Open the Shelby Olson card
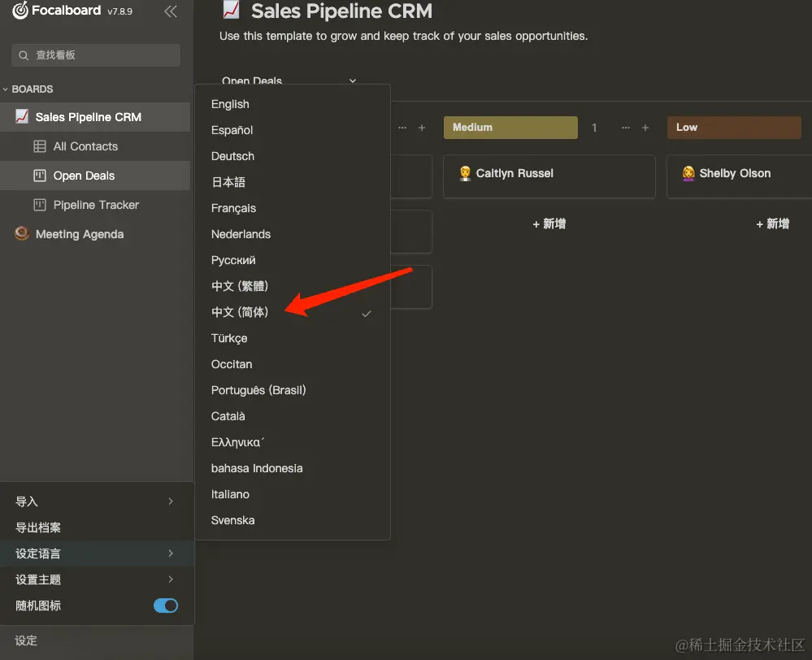 tap(740, 176)
